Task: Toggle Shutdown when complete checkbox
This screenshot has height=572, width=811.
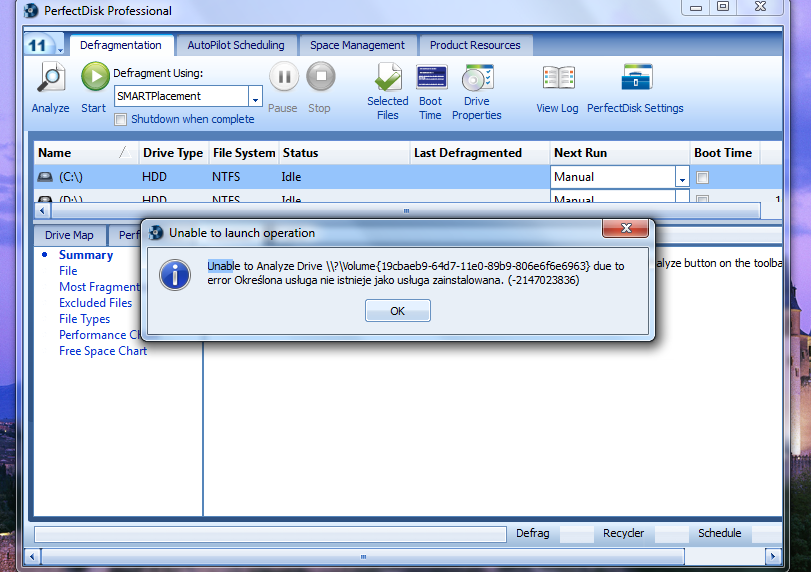Action: [121, 119]
